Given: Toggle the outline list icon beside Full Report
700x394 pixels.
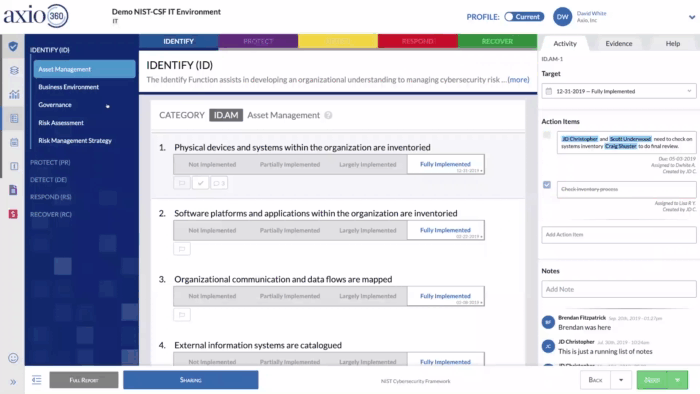Looking at the screenshot, I should click(x=37, y=380).
